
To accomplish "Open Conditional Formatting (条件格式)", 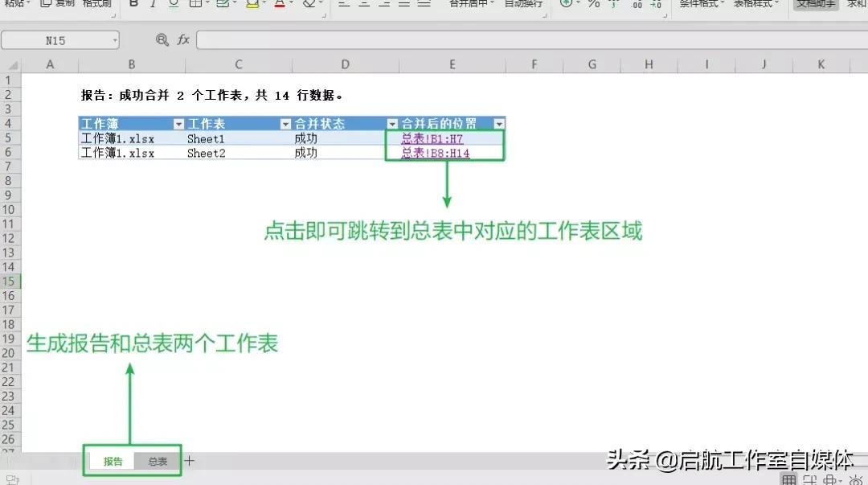I will click(x=693, y=4).
